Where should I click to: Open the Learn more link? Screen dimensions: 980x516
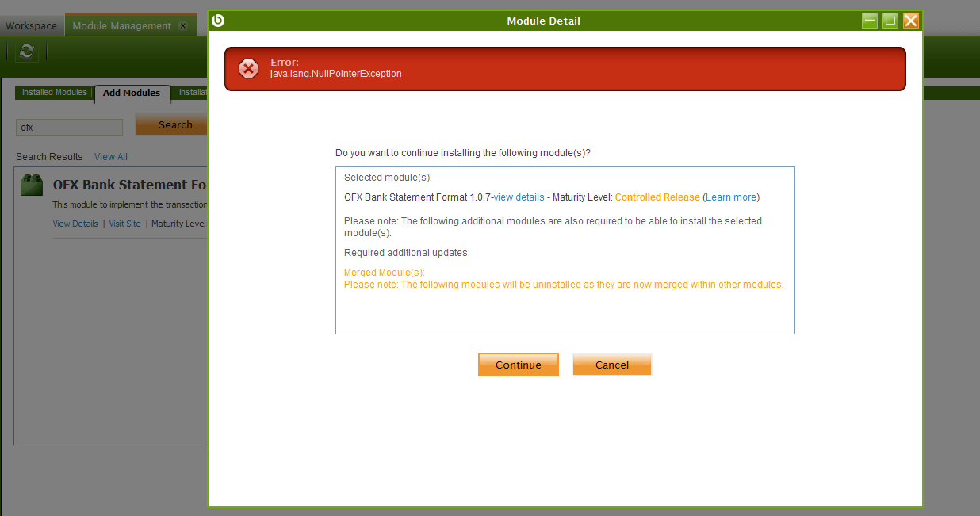pyautogui.click(x=731, y=197)
